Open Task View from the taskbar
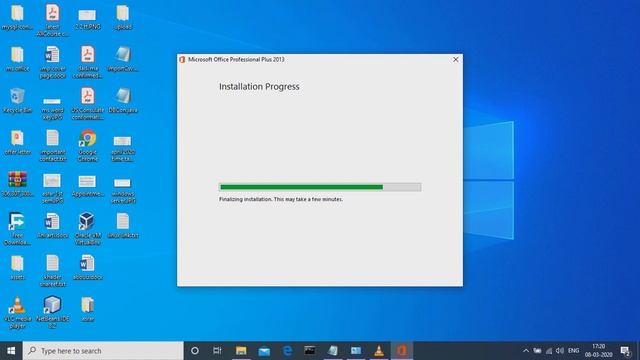The height and width of the screenshot is (360, 640). 217,351
